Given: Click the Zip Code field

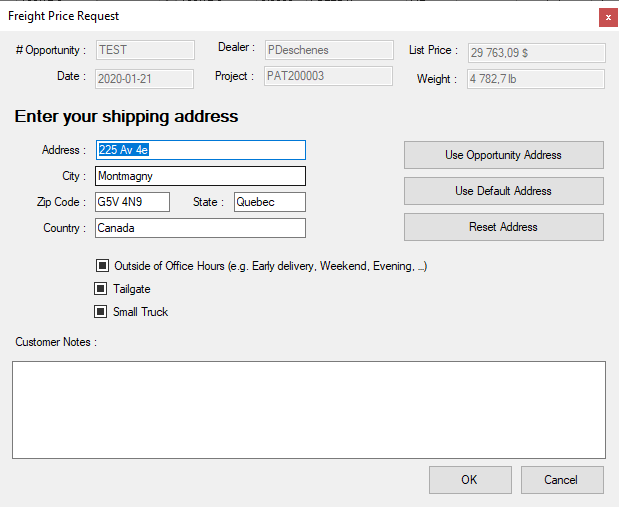Looking at the screenshot, I should (132, 202).
